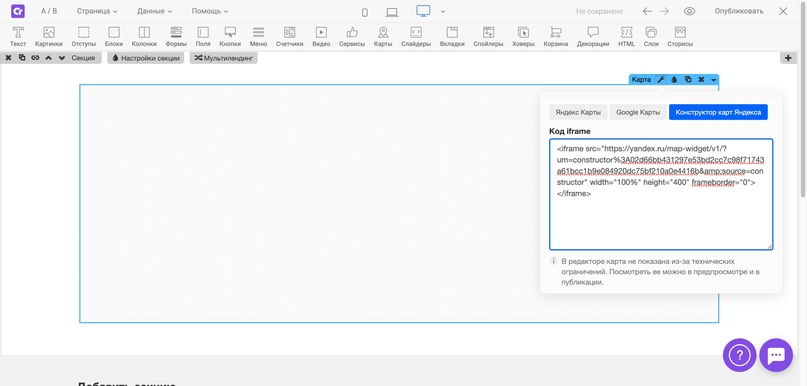Screen dimensions: 807x386
Task: Move section down arrow
Action: click(62, 58)
